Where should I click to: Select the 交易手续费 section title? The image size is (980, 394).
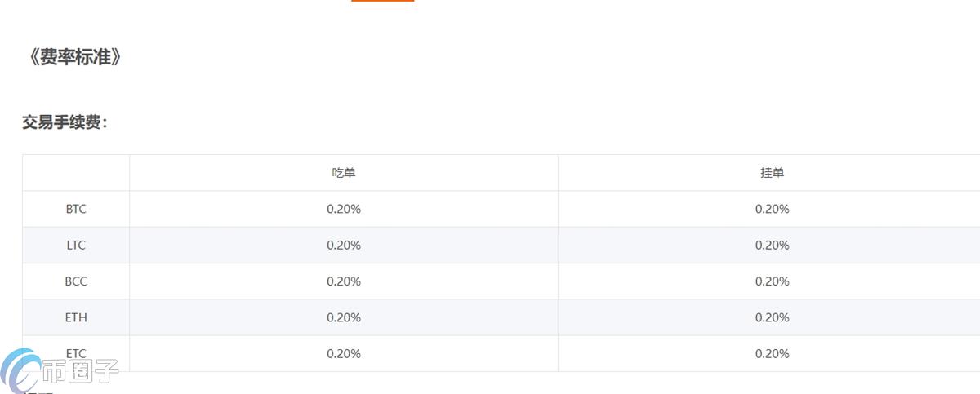click(65, 122)
